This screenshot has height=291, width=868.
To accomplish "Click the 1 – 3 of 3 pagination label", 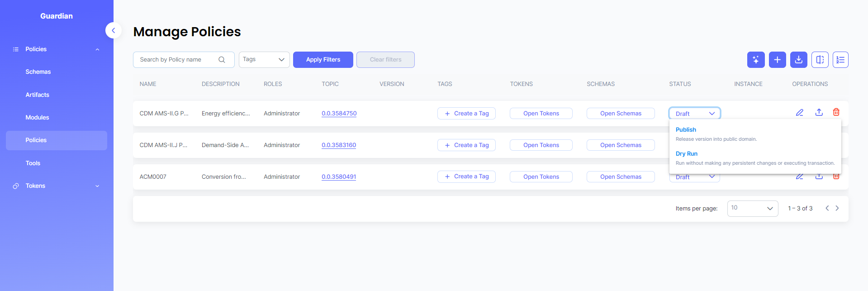I will (x=800, y=209).
